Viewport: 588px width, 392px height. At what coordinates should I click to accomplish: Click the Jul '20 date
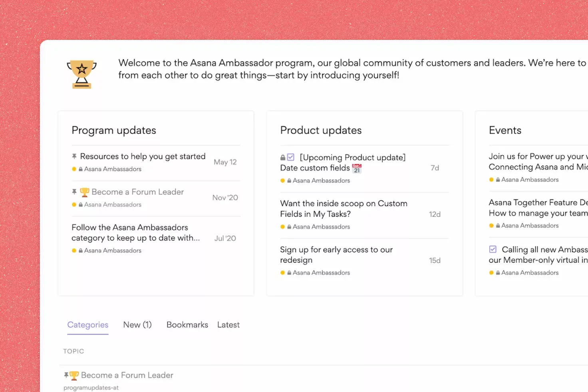coord(225,238)
